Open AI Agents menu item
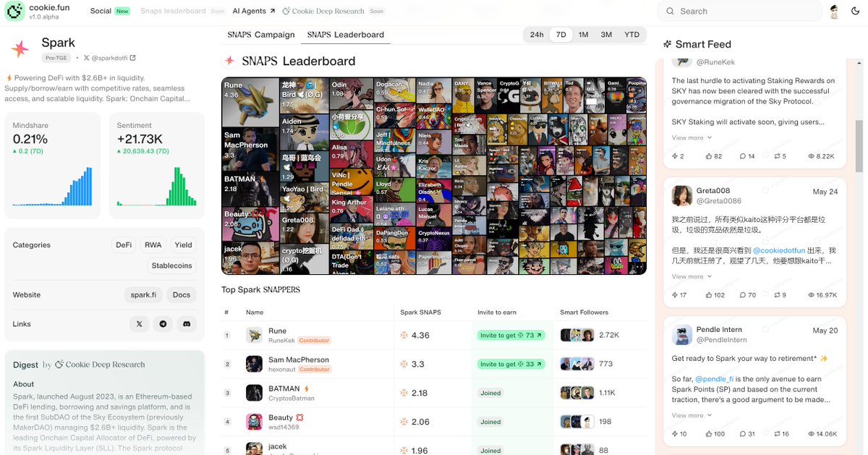 pos(254,11)
